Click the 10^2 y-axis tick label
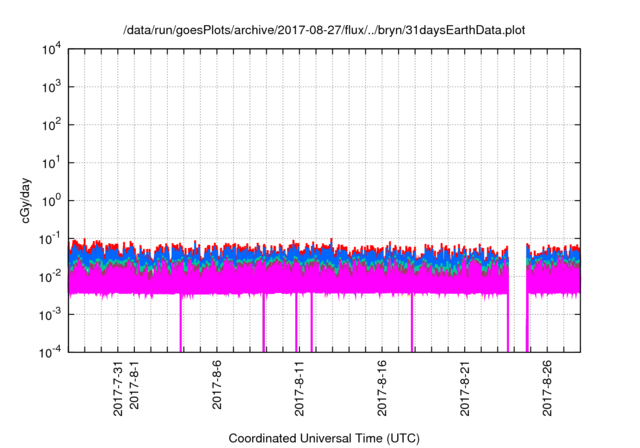640x448 pixels. [x=52, y=125]
